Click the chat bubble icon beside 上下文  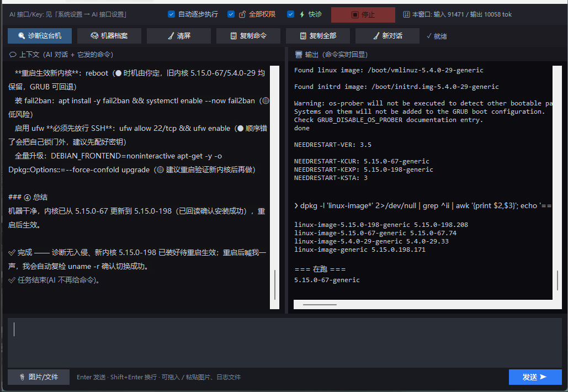click(13, 55)
